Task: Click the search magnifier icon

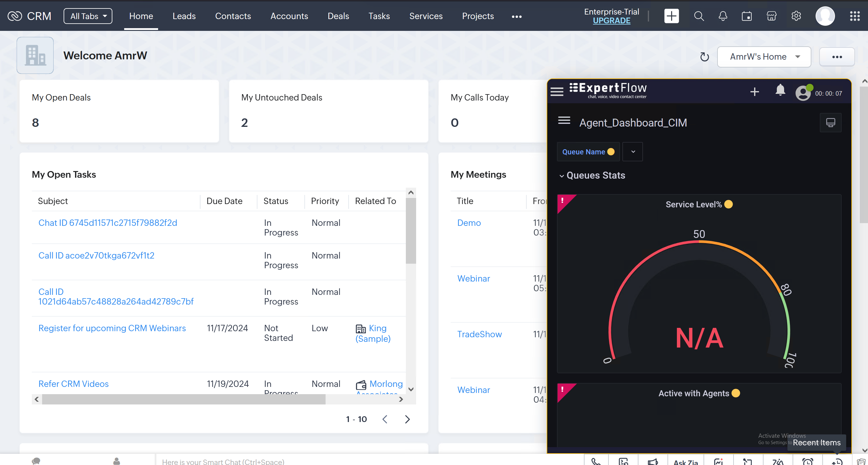Action: 699,16
